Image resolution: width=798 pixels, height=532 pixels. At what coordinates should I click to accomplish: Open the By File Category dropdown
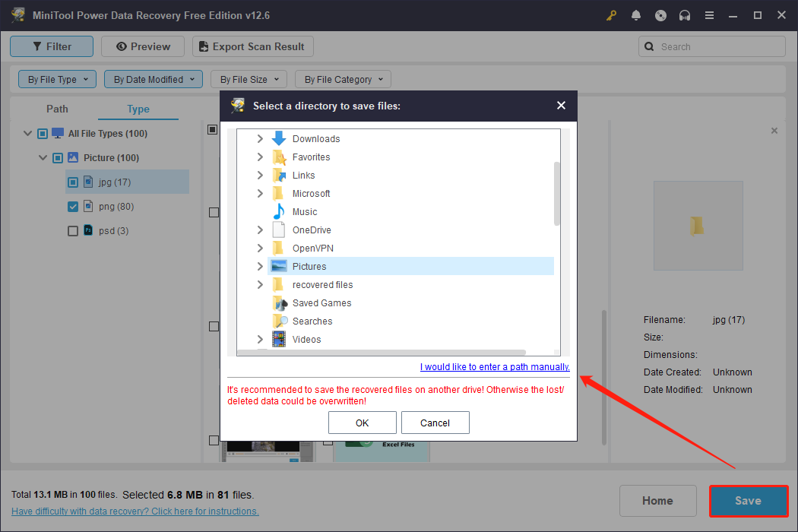(343, 79)
